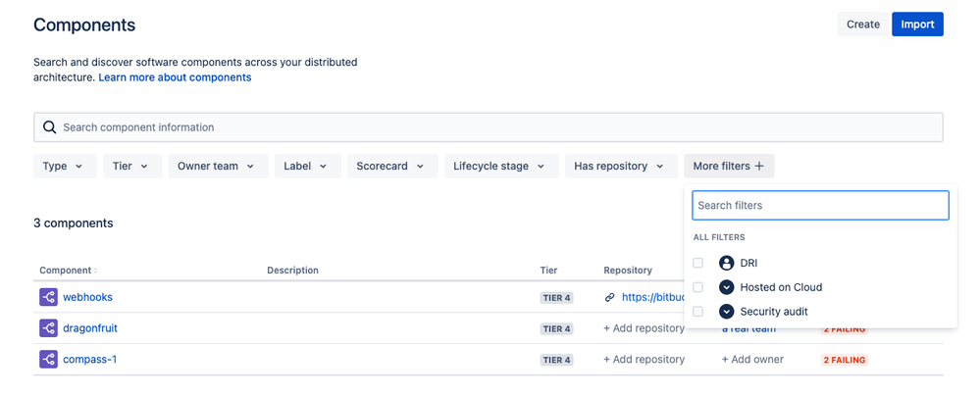
Task: Focus the Search filters field
Action: pyautogui.click(x=820, y=206)
